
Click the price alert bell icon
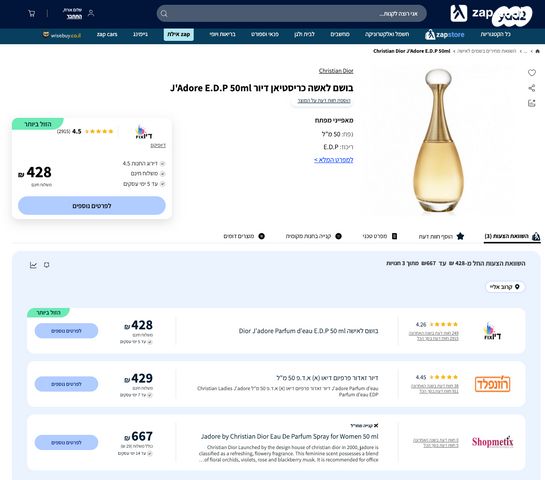click(47, 265)
